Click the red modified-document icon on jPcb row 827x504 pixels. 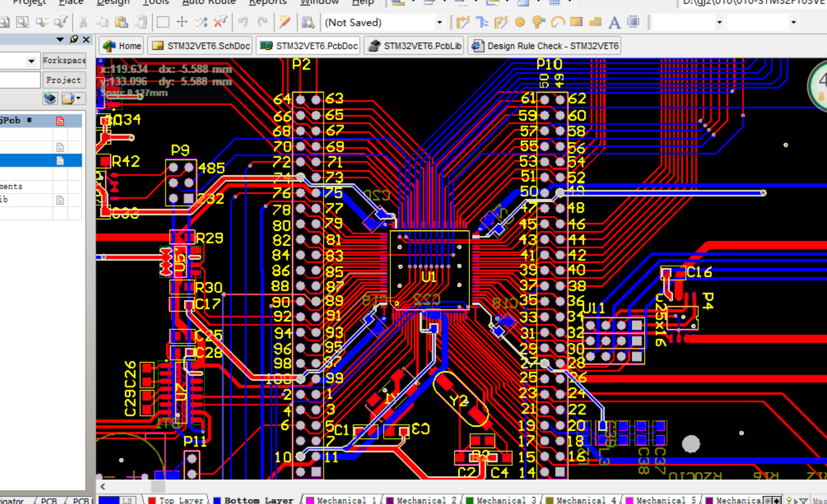(x=60, y=121)
